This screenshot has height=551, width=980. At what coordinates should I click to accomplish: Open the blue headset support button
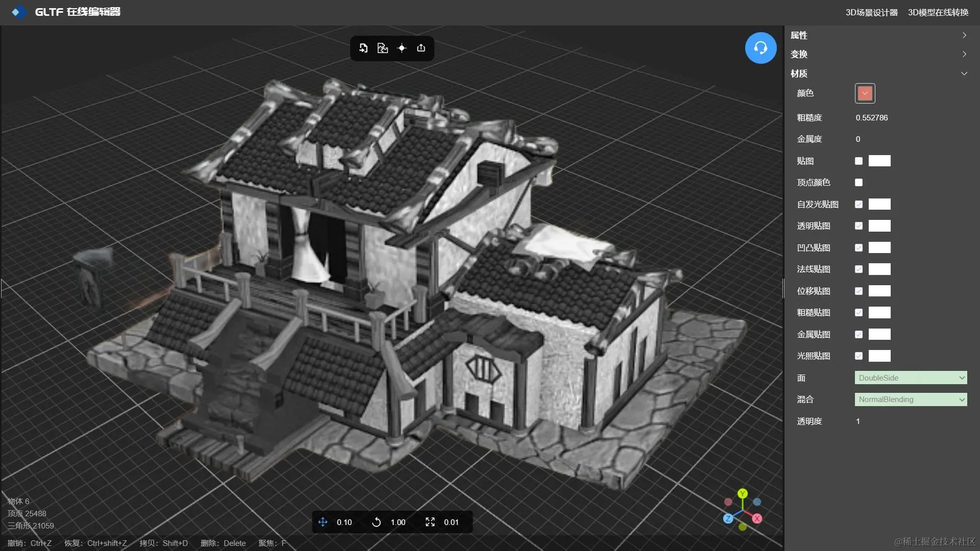pos(761,48)
